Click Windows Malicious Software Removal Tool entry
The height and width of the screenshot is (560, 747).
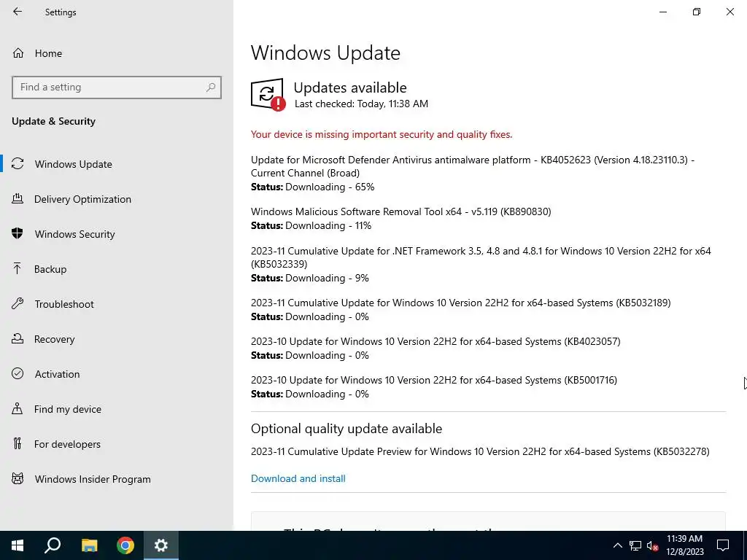pyautogui.click(x=400, y=212)
